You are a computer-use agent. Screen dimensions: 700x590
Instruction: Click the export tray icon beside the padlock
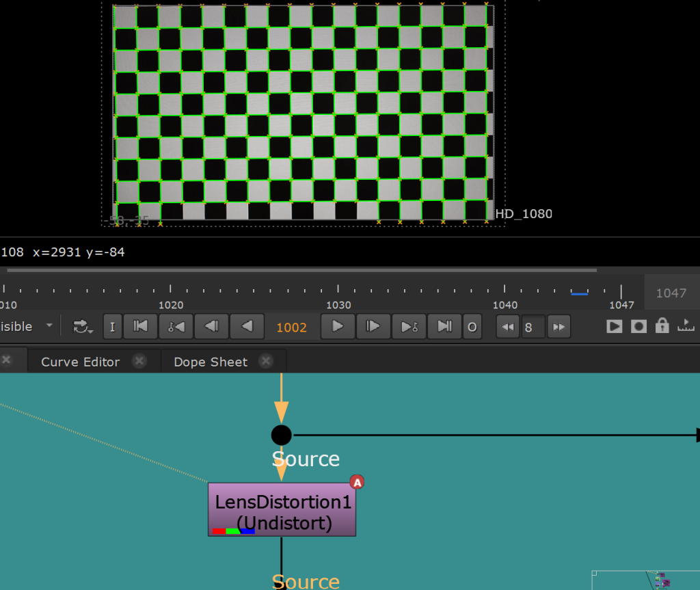pyautogui.click(x=686, y=325)
